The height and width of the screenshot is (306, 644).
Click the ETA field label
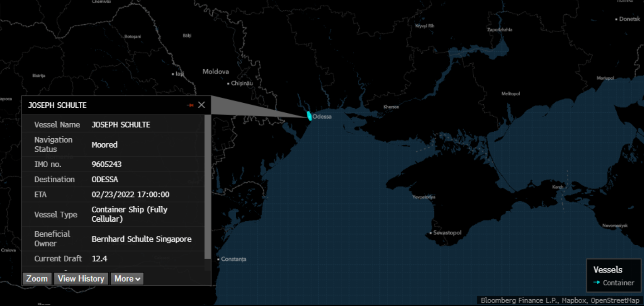click(x=40, y=194)
